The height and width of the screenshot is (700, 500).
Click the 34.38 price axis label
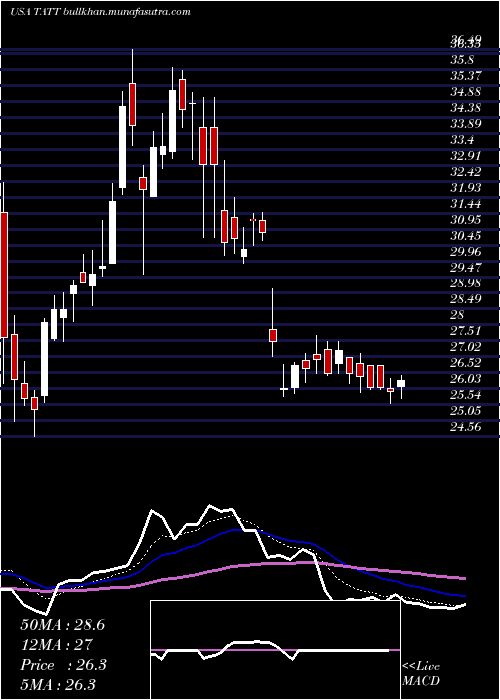click(465, 108)
